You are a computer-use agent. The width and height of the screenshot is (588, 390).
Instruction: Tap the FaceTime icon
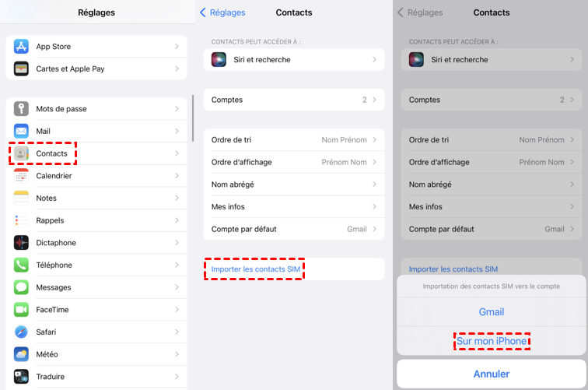[x=21, y=310]
